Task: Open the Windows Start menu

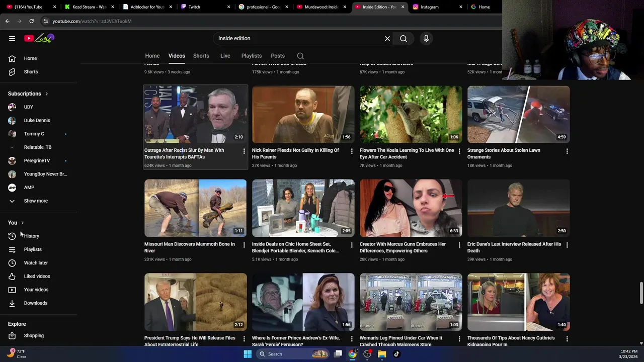Action: 247,354
